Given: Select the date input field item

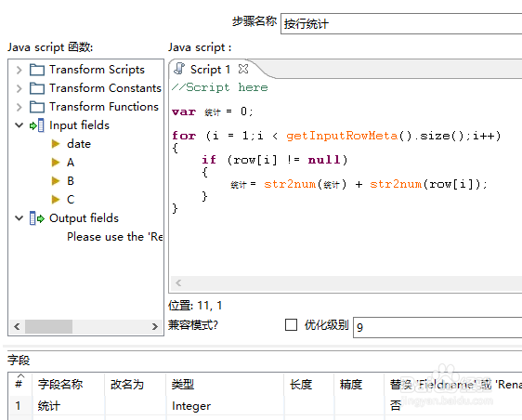Looking at the screenshot, I should point(79,144).
